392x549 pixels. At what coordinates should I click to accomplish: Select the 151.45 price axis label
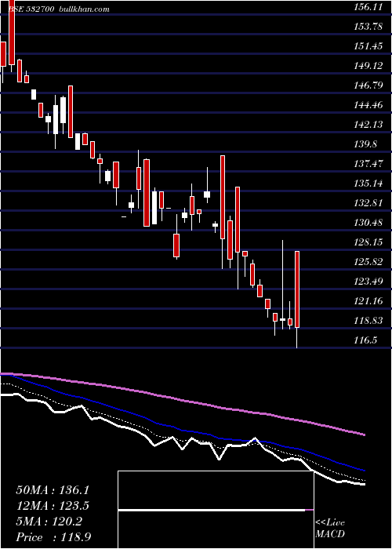click(368, 46)
